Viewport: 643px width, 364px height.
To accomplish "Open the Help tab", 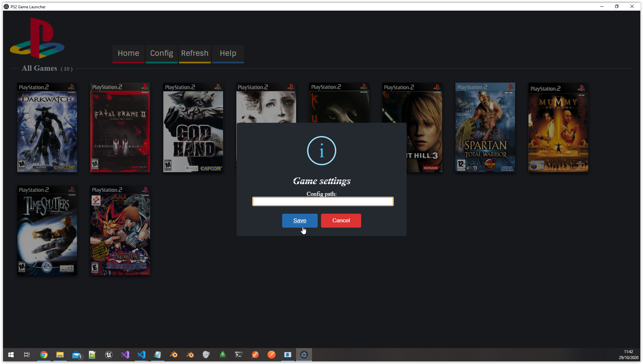I will (228, 53).
